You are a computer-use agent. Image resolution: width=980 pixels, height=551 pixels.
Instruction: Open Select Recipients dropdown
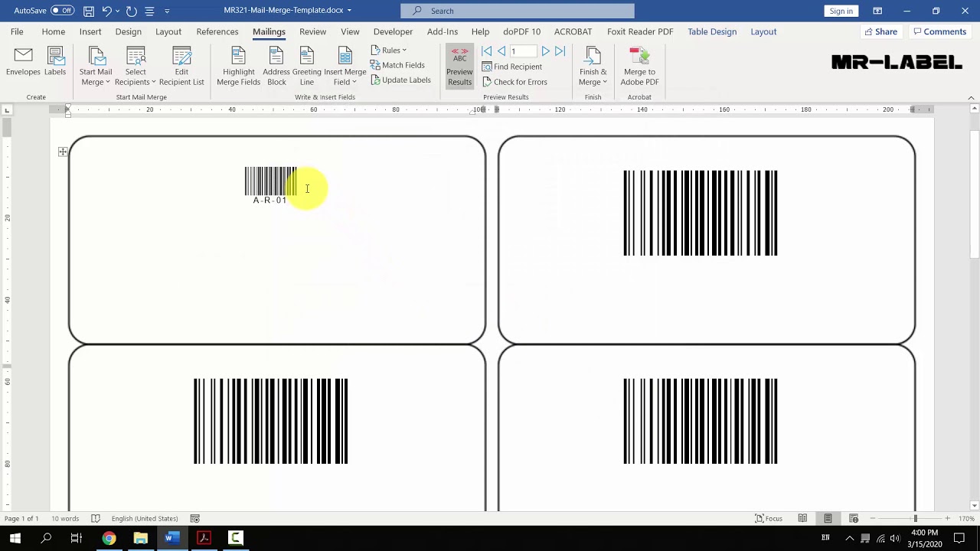pyautogui.click(x=136, y=67)
